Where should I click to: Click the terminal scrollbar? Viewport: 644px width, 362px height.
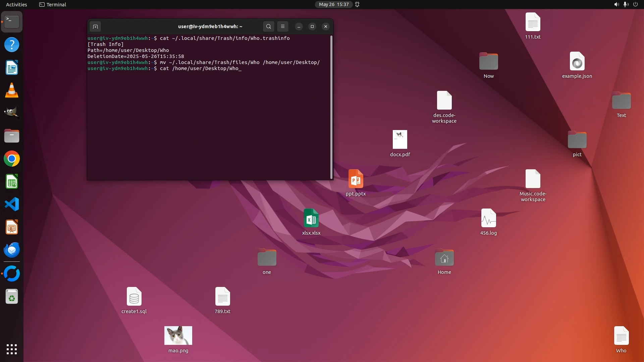(x=331, y=107)
